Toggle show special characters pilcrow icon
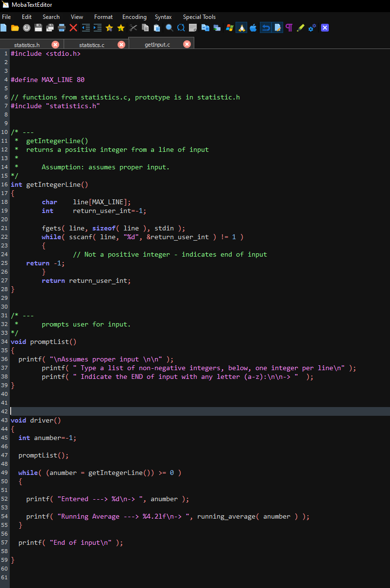The width and height of the screenshot is (390, 588). coord(289,28)
